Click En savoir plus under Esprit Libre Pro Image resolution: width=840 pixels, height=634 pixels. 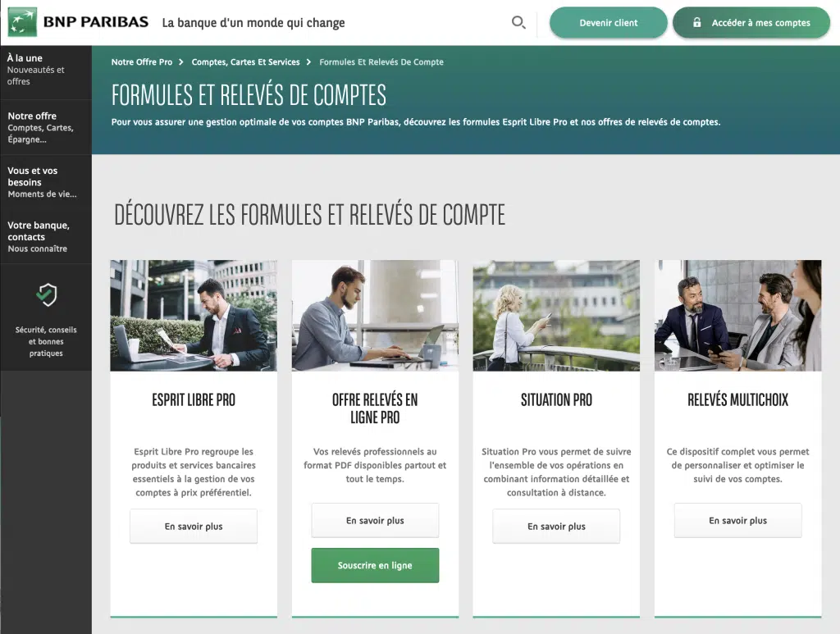pyautogui.click(x=194, y=527)
